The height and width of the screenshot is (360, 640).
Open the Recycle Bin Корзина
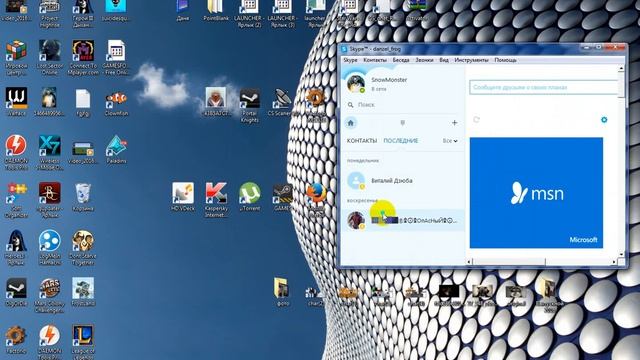click(83, 197)
